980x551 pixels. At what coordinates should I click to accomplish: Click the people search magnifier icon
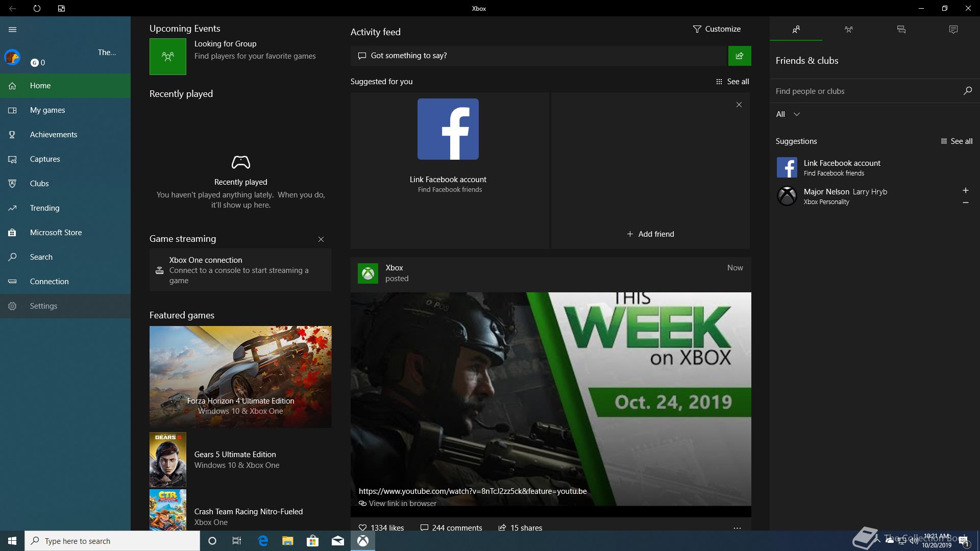pyautogui.click(x=968, y=91)
